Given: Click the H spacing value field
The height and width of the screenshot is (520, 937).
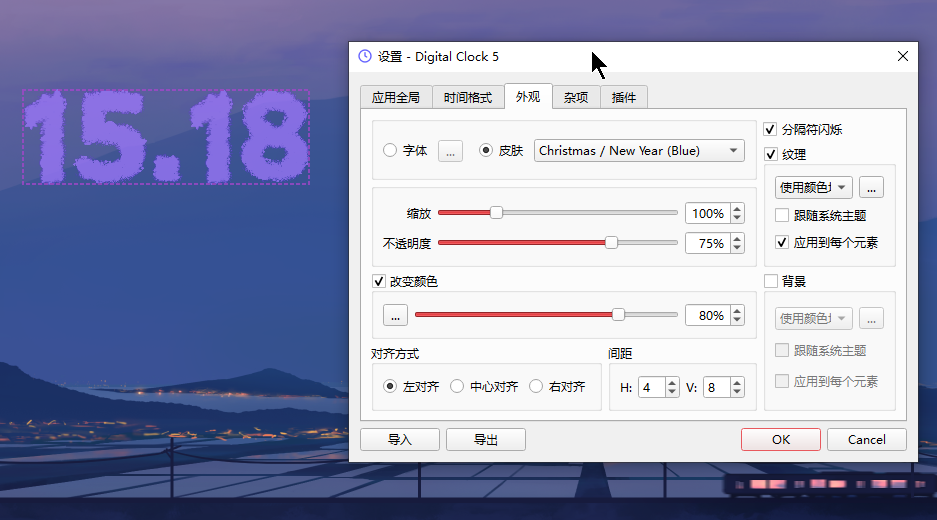Looking at the screenshot, I should (651, 387).
